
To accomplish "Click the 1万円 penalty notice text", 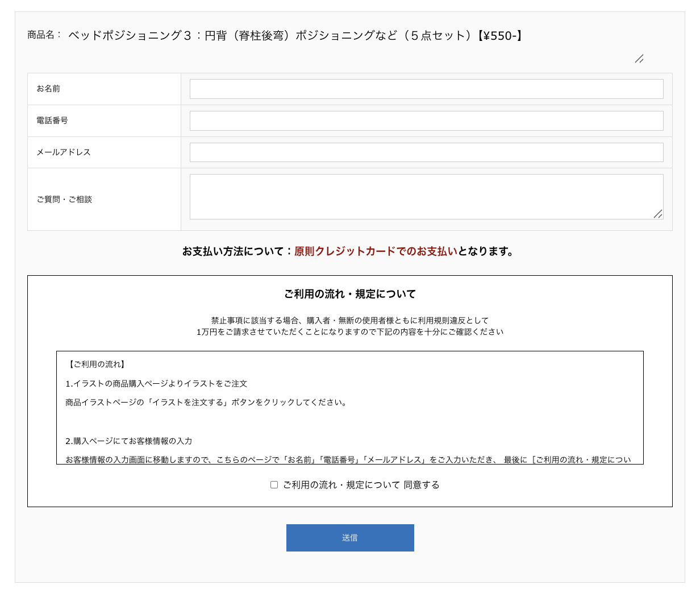I will click(x=350, y=332).
